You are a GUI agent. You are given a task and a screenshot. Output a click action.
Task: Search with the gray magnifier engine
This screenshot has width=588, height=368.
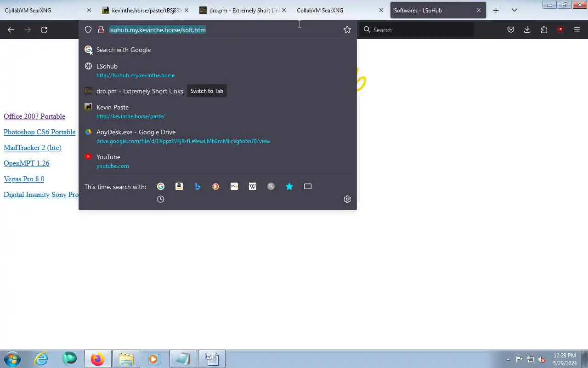click(x=271, y=186)
